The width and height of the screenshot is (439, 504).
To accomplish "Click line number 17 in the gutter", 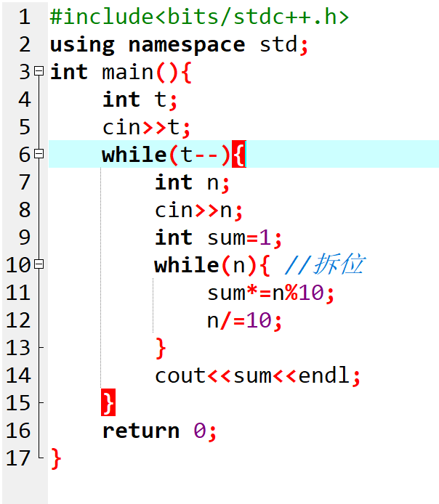I will point(18,458).
